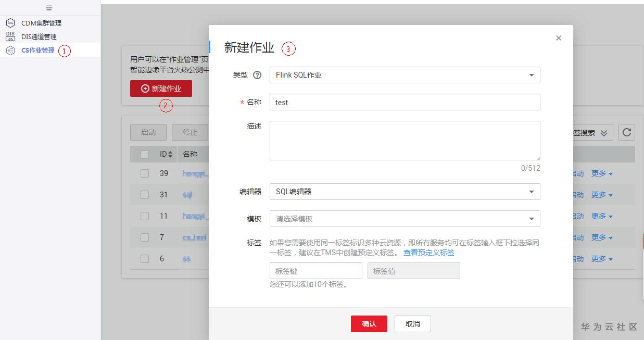This screenshot has height=340, width=644.
Task: Click the red 新建作业 button
Action: pyautogui.click(x=161, y=89)
